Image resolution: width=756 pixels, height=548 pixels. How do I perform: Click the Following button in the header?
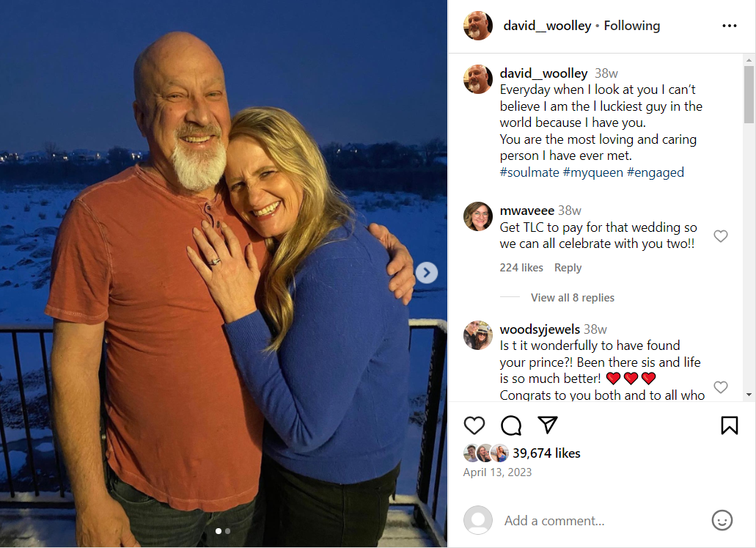click(631, 26)
